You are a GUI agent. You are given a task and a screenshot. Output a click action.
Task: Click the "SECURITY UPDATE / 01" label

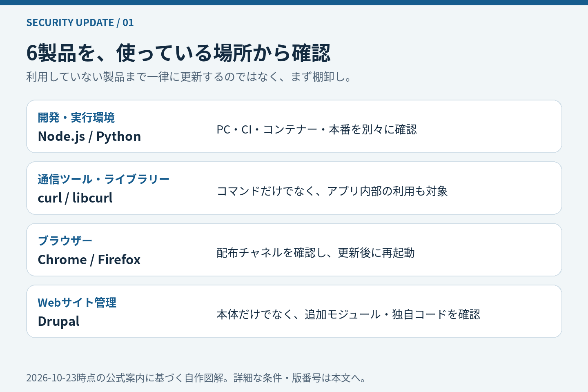click(80, 22)
